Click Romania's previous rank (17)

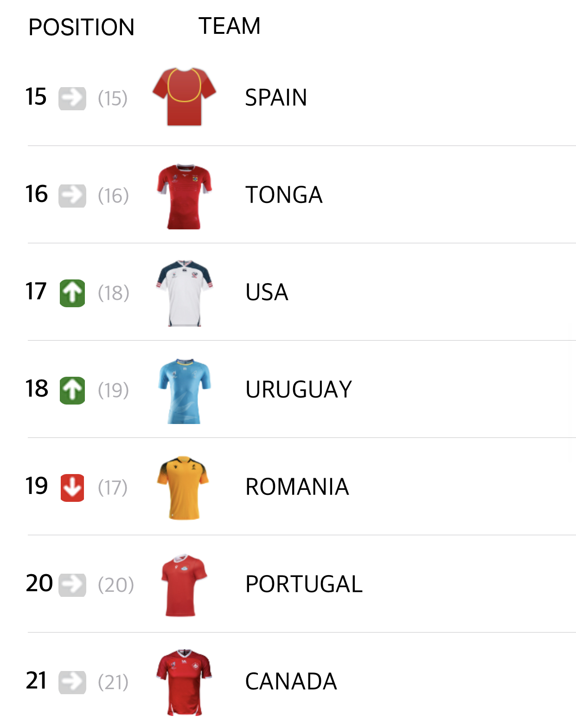(x=113, y=487)
